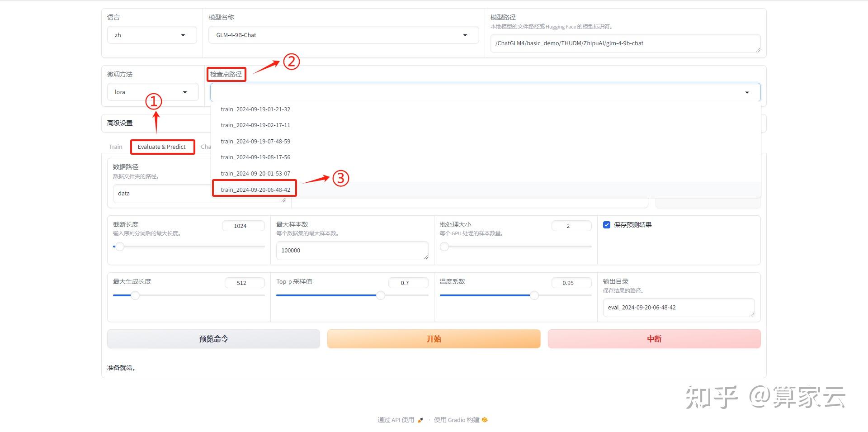Select checkpoint train_2024-09-20-06-48-42
The image size is (868, 432).
[x=255, y=189]
